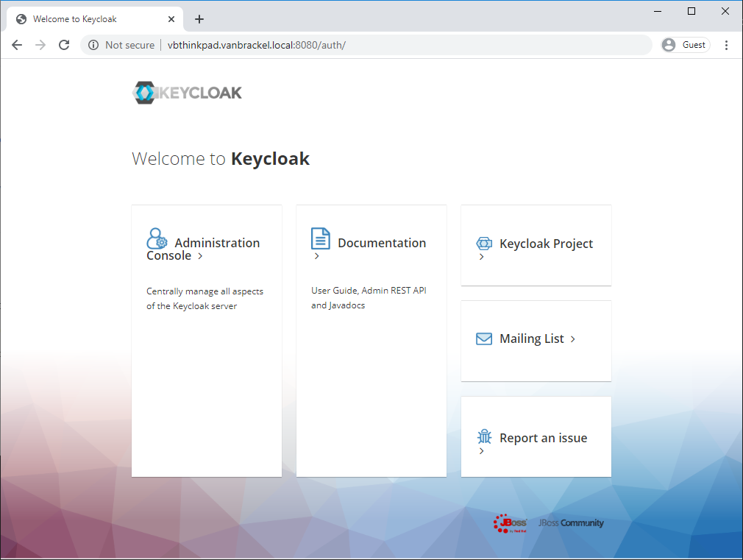The width and height of the screenshot is (743, 560).
Task: Click the Documentation page icon
Action: point(320,238)
